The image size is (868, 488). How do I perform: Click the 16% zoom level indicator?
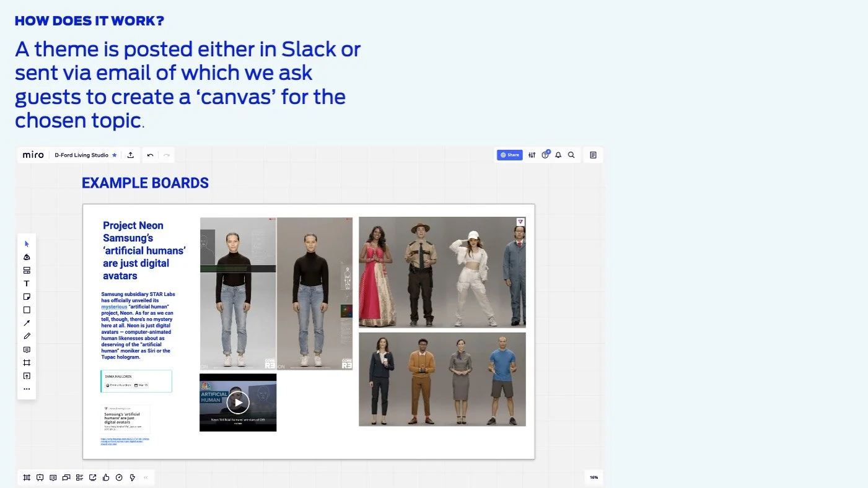coord(594,477)
